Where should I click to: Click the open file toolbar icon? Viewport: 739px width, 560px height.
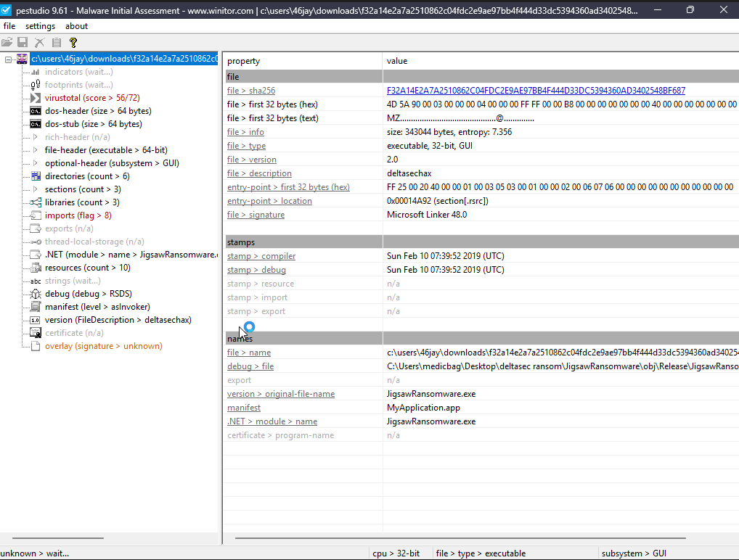coord(7,42)
